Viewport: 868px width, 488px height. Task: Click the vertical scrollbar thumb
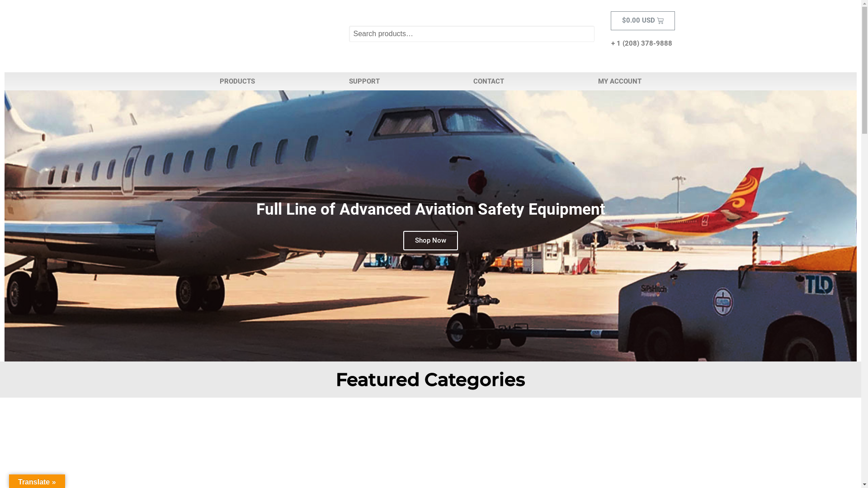click(864, 71)
